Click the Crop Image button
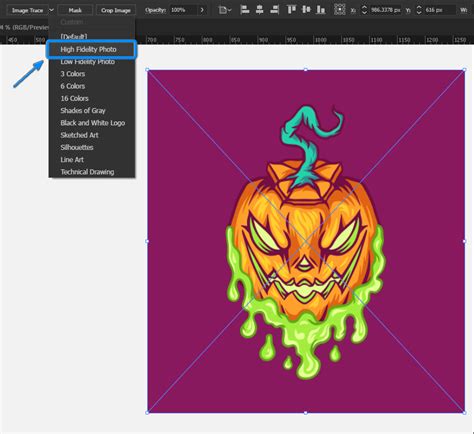The height and width of the screenshot is (434, 474). click(x=116, y=10)
